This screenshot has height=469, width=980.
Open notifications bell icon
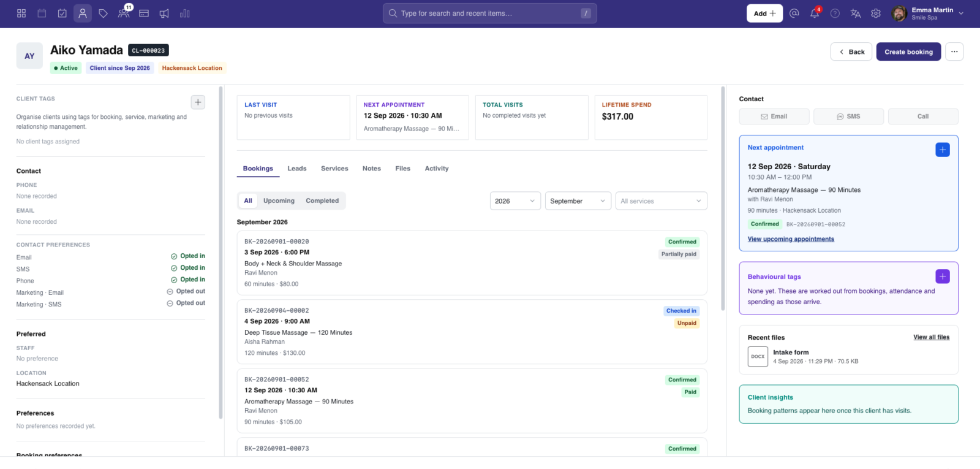click(x=815, y=13)
